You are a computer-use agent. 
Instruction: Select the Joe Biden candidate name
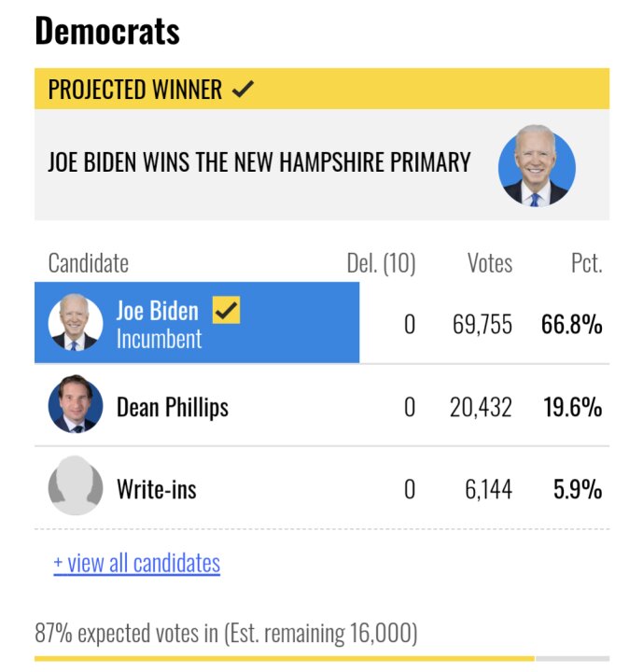[x=158, y=311]
